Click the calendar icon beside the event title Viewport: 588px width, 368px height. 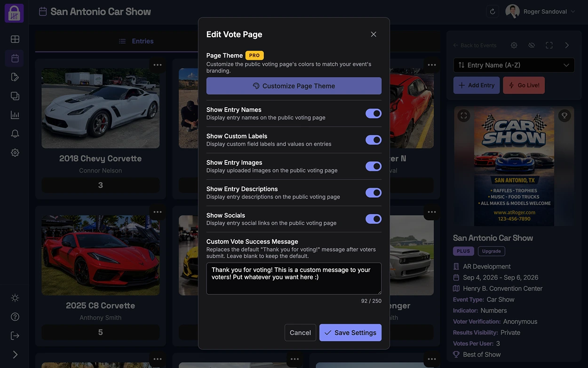tap(43, 11)
